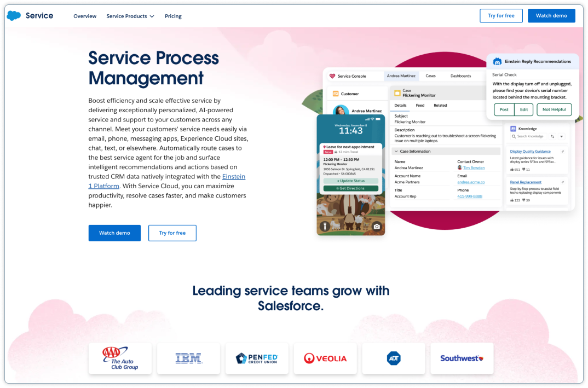Click Andrea Martinez's avatar photo

(x=341, y=111)
